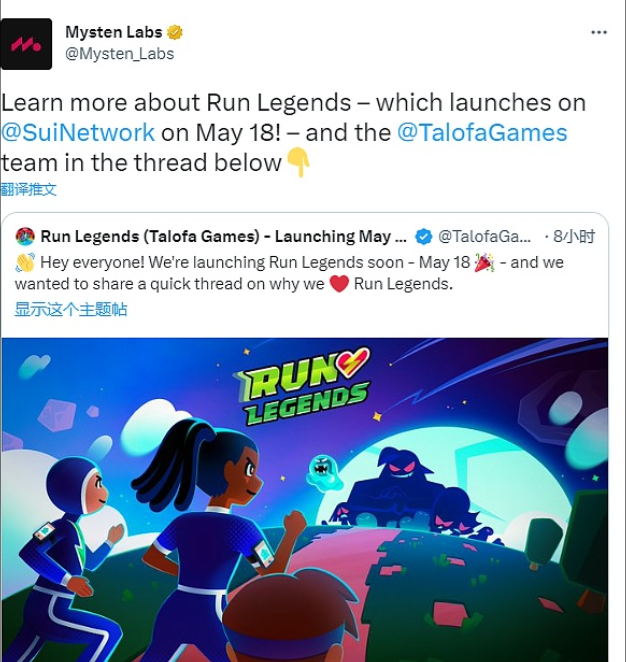Follow the @SuiNetwork mention link
Viewport: 626px width, 662px height.
[x=78, y=133]
